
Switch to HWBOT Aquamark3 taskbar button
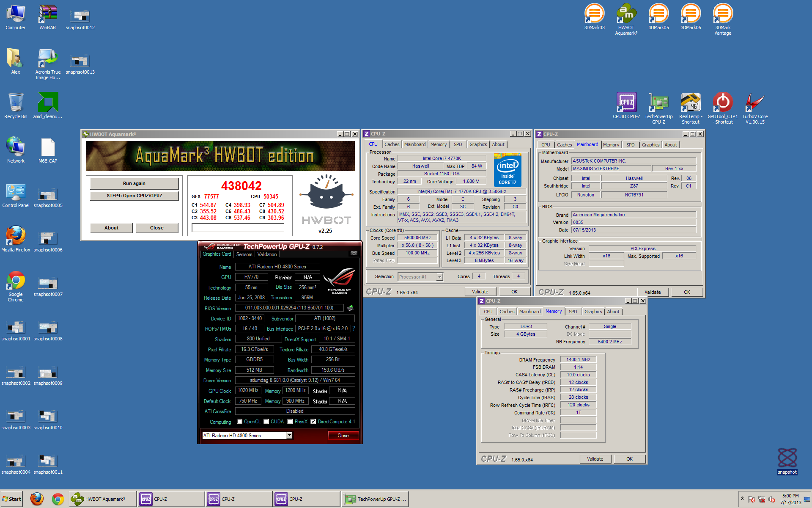[103, 499]
